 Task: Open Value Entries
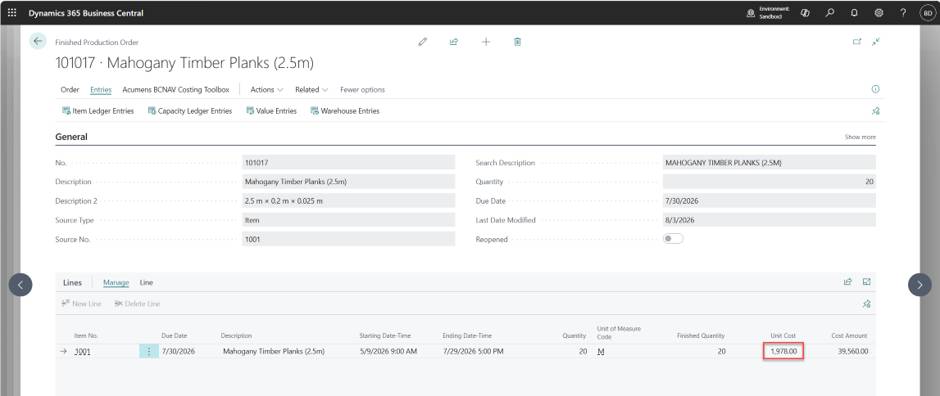271,111
